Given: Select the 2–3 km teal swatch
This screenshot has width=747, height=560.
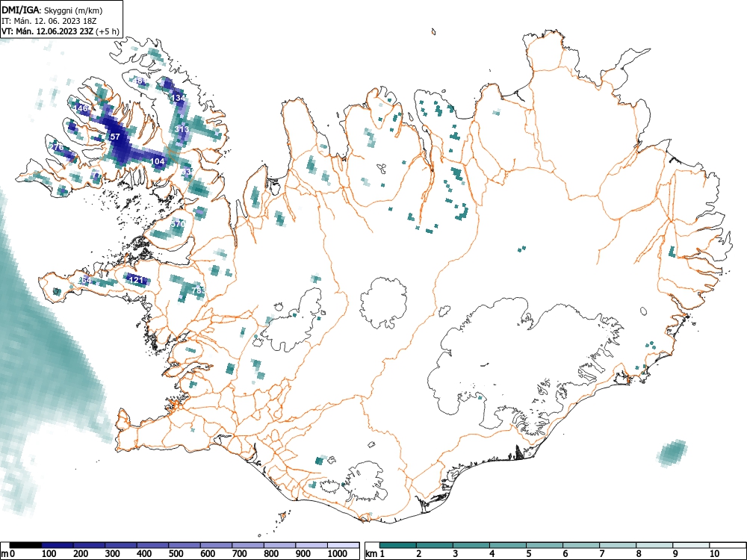Looking at the screenshot, I should click(x=435, y=545).
